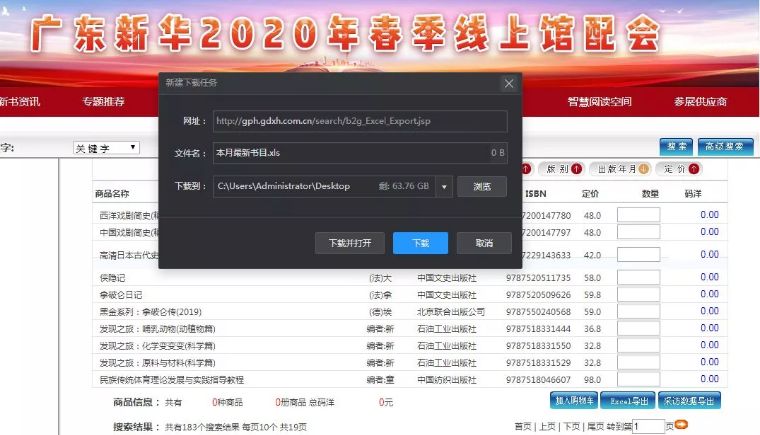The height and width of the screenshot is (435, 760).
Task: Click the 数量 column header
Action: point(649,194)
